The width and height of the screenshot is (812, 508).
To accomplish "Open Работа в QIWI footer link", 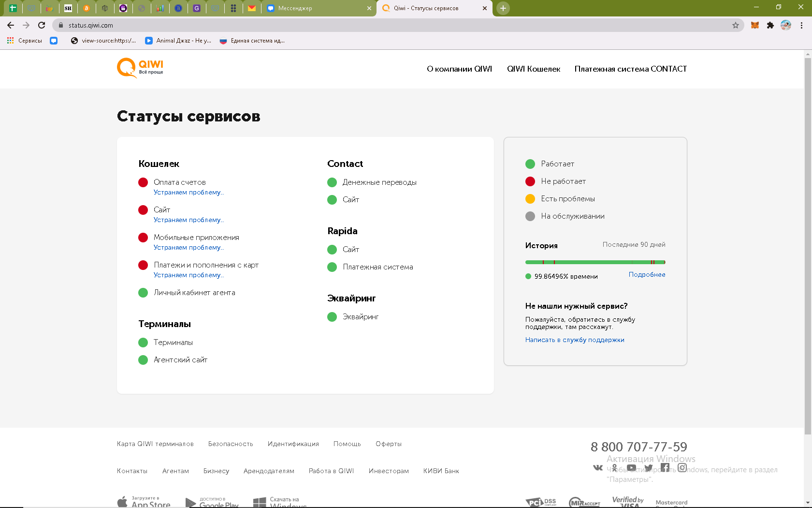I will tap(331, 471).
